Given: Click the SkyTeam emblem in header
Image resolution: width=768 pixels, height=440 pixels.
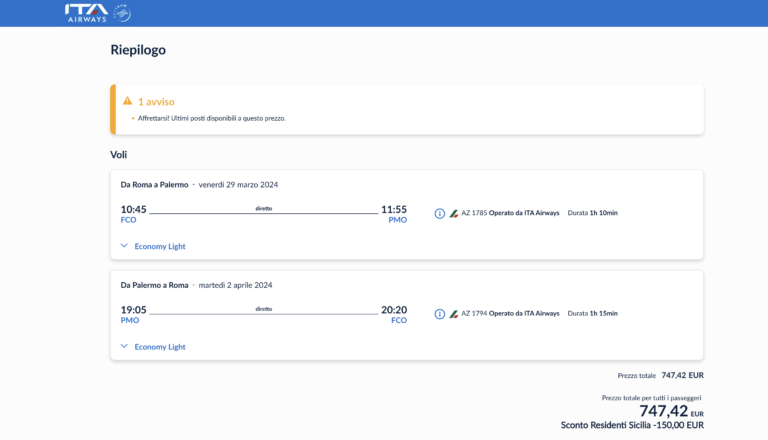Looking at the screenshot, I should [122, 13].
